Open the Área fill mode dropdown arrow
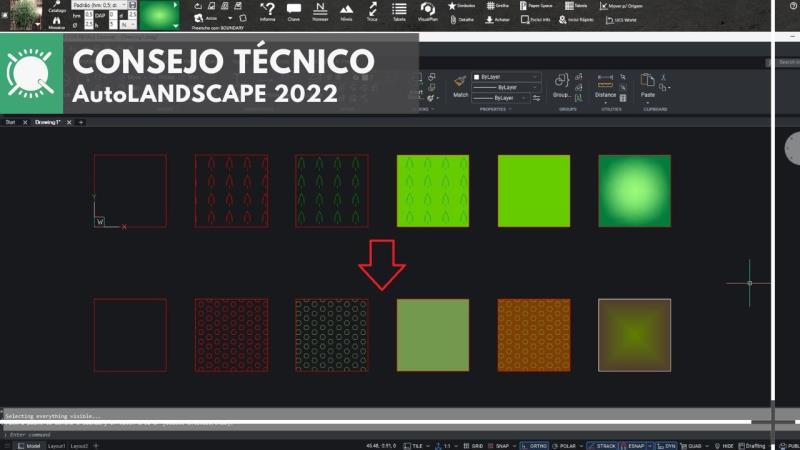800x450 pixels. pos(230,18)
